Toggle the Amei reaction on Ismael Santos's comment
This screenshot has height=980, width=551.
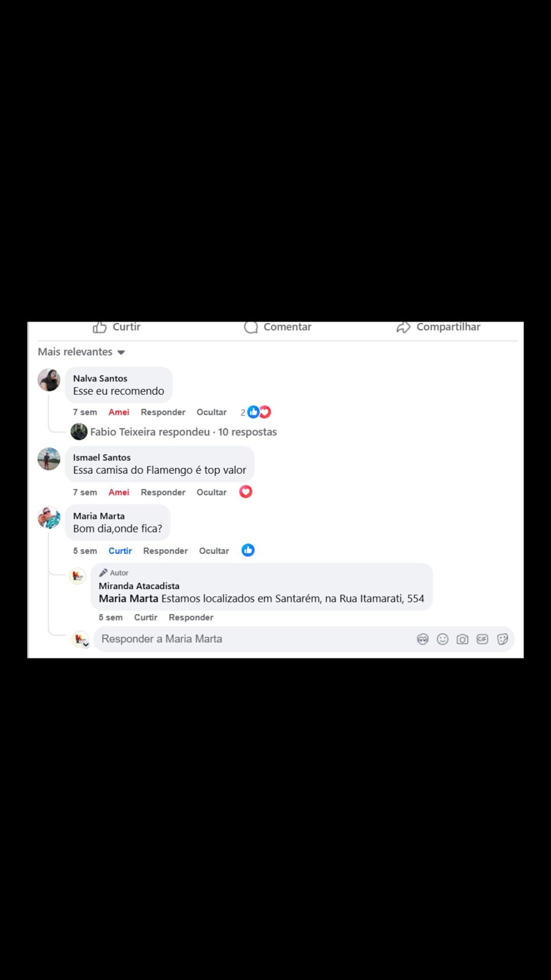119,492
